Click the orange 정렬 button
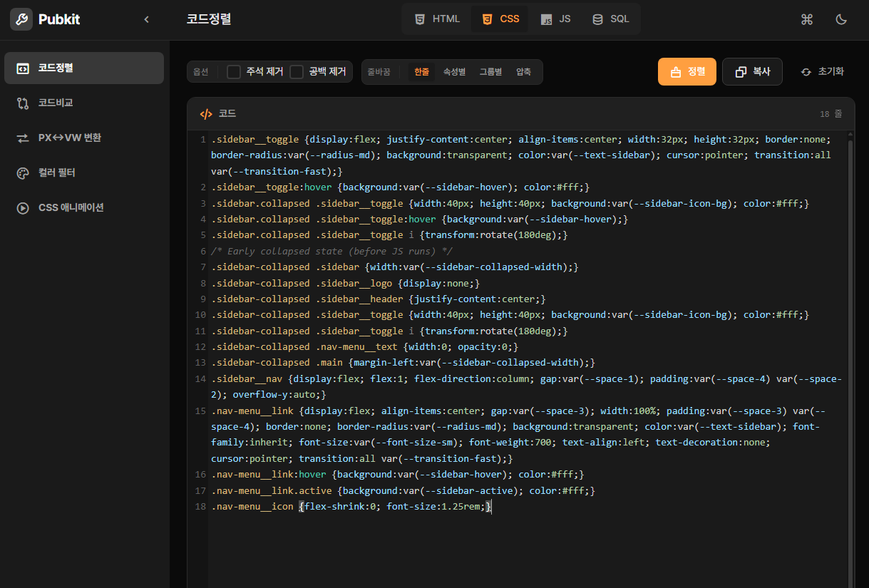The image size is (869, 588). tap(687, 71)
